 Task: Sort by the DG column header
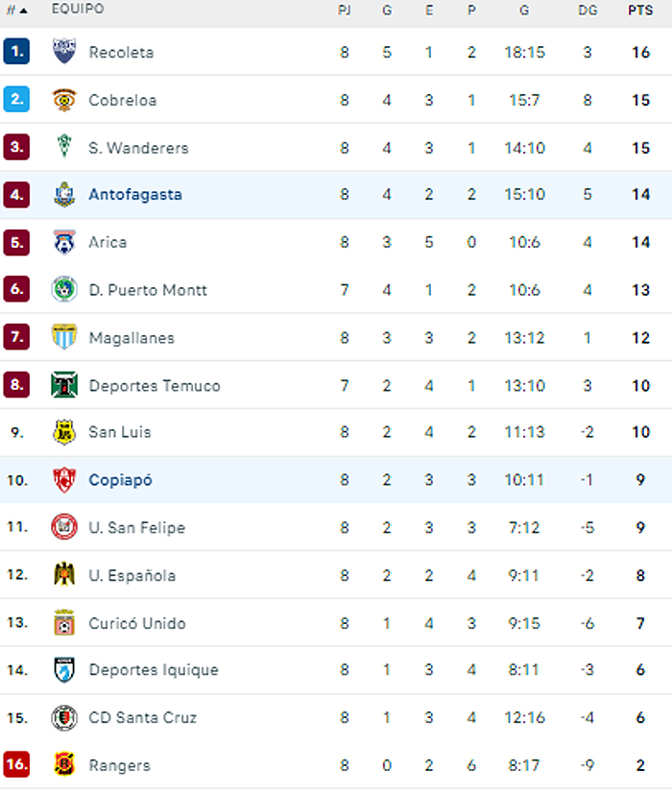588,10
